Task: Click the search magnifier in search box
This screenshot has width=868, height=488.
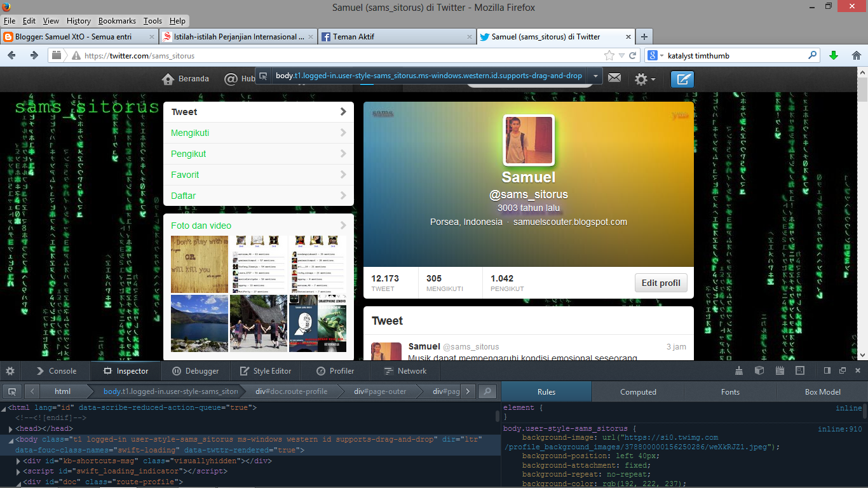Action: coord(813,56)
